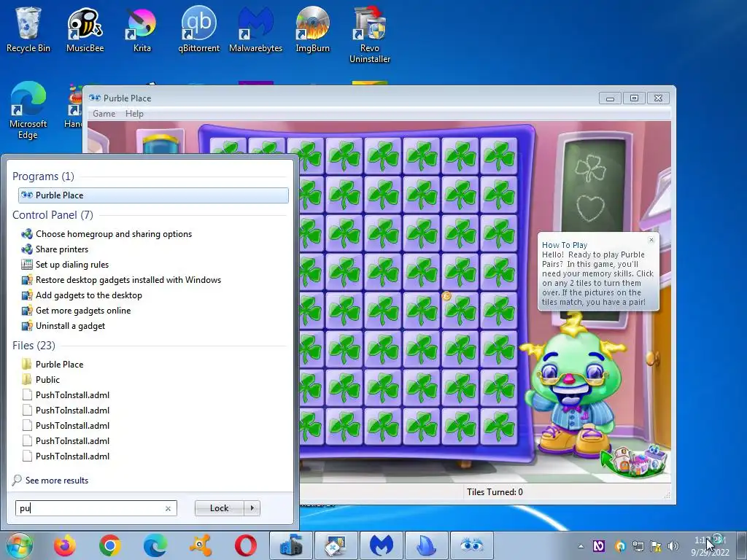This screenshot has width=747, height=560.
Task: Open the Recycle Bin desktop icon
Action: (28, 29)
